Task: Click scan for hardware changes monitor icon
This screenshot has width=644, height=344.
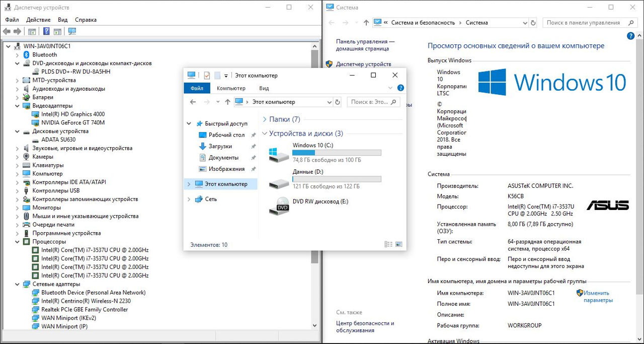Action: (72, 31)
